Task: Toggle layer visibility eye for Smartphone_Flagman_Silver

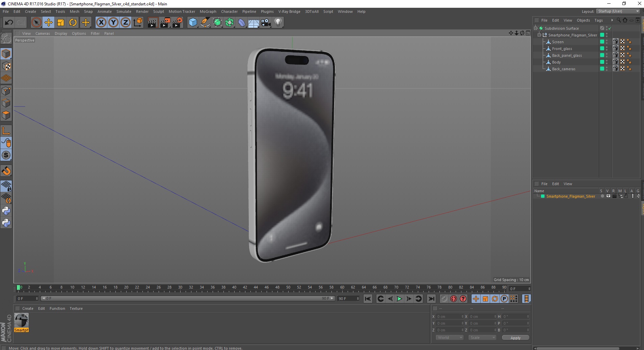Action: [x=608, y=196]
